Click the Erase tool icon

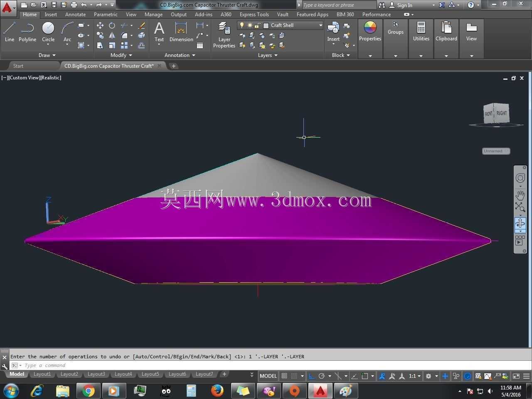coord(141,25)
